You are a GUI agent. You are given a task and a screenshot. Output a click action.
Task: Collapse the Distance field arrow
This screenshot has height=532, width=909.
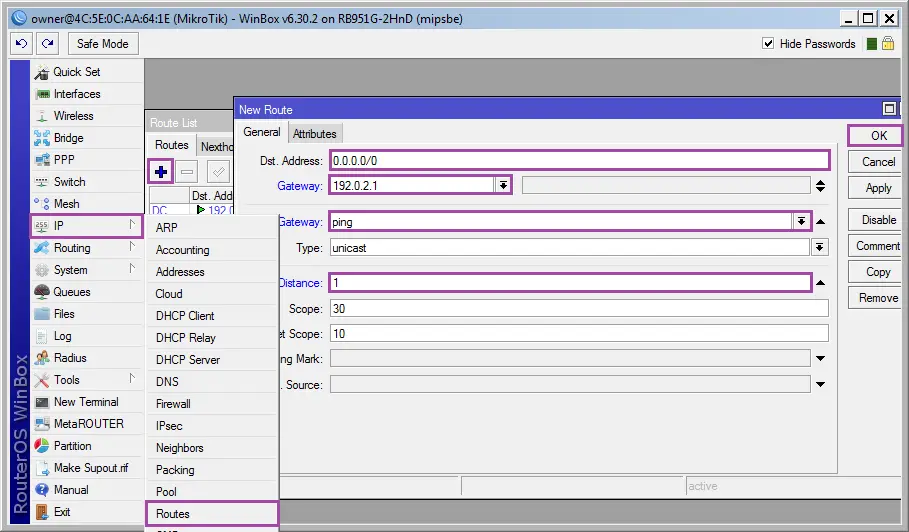click(820, 283)
